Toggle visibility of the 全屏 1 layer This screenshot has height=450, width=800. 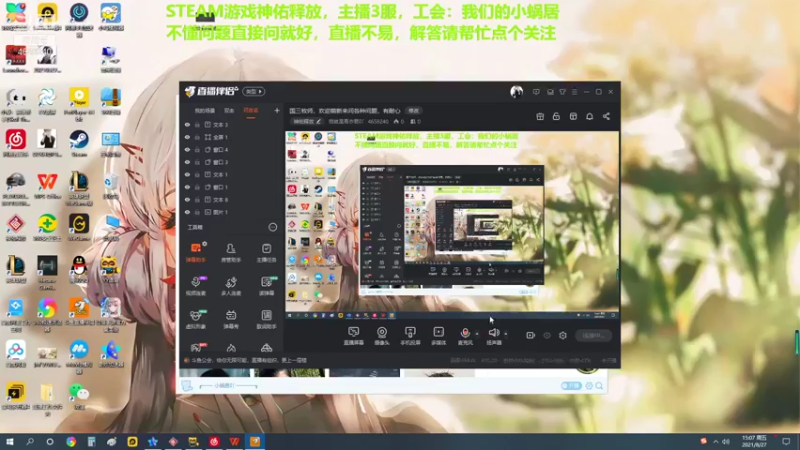click(x=187, y=137)
